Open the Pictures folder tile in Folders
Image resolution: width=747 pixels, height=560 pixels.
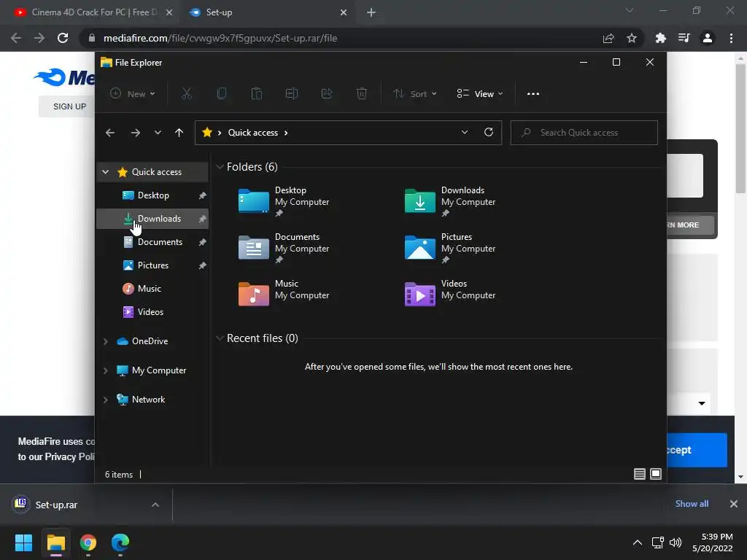coord(450,249)
